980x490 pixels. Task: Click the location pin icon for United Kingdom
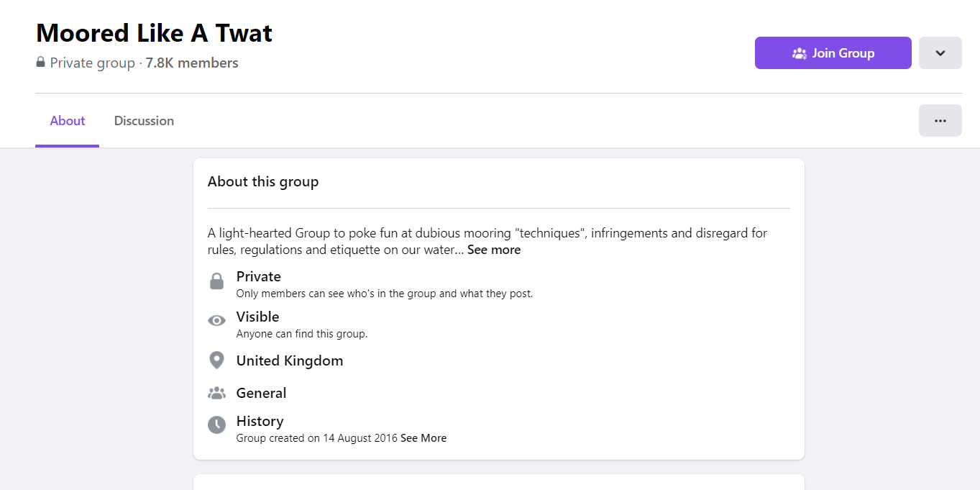(x=216, y=360)
